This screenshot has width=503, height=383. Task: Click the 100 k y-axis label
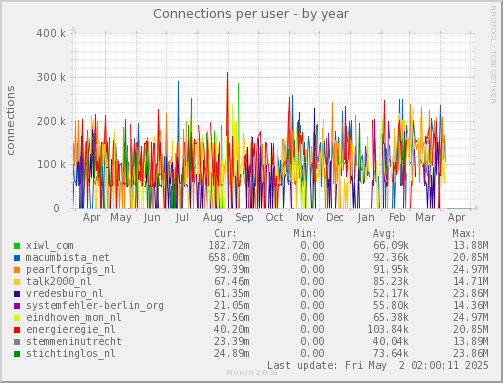pyautogui.click(x=51, y=164)
